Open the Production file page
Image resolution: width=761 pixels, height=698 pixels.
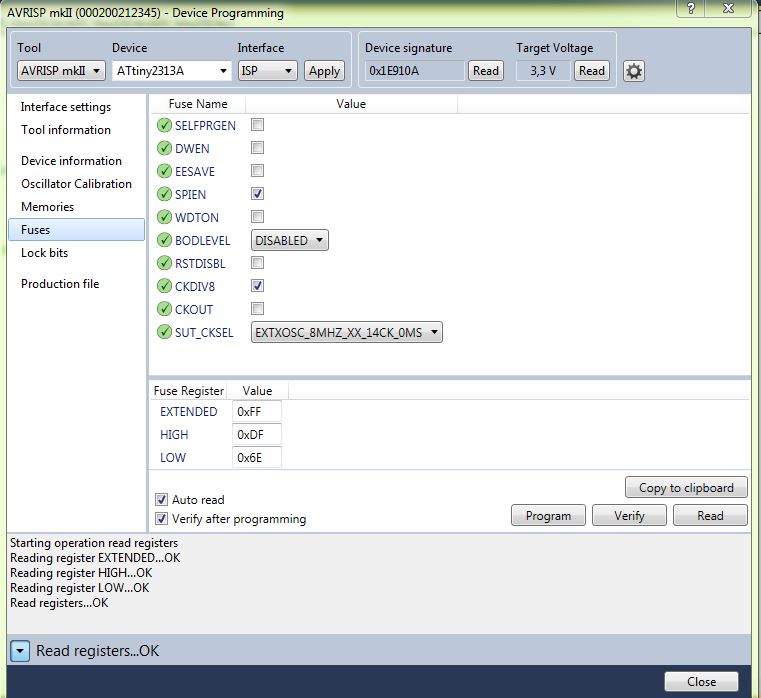[60, 283]
